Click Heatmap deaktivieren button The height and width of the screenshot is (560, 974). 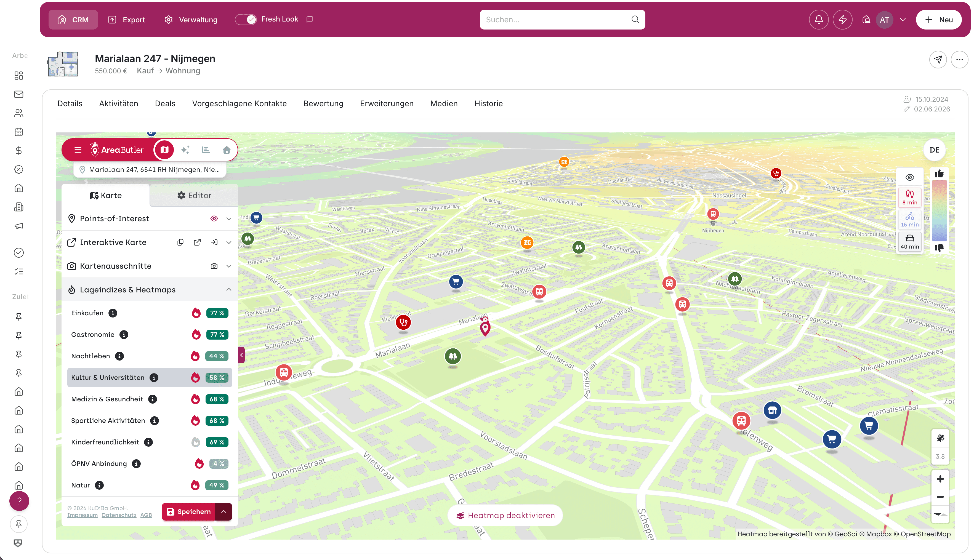505,515
